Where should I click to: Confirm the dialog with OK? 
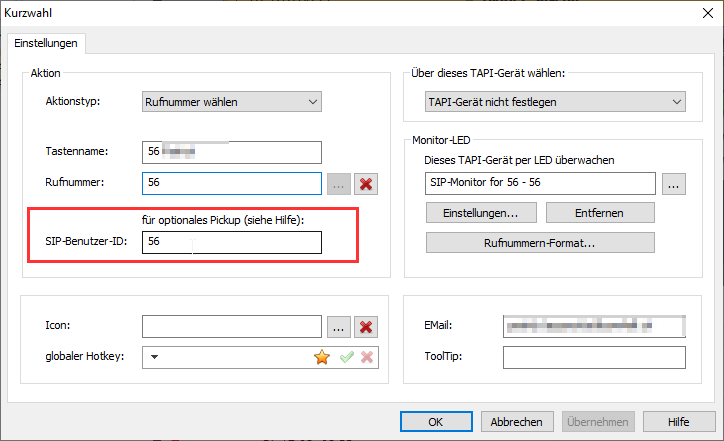[435, 422]
